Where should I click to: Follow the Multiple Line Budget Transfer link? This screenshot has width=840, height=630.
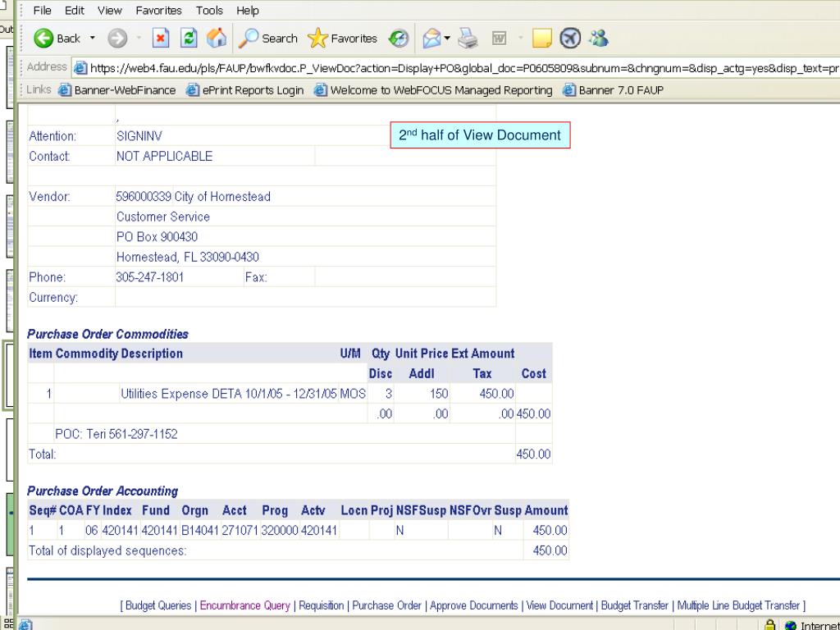[738, 605]
